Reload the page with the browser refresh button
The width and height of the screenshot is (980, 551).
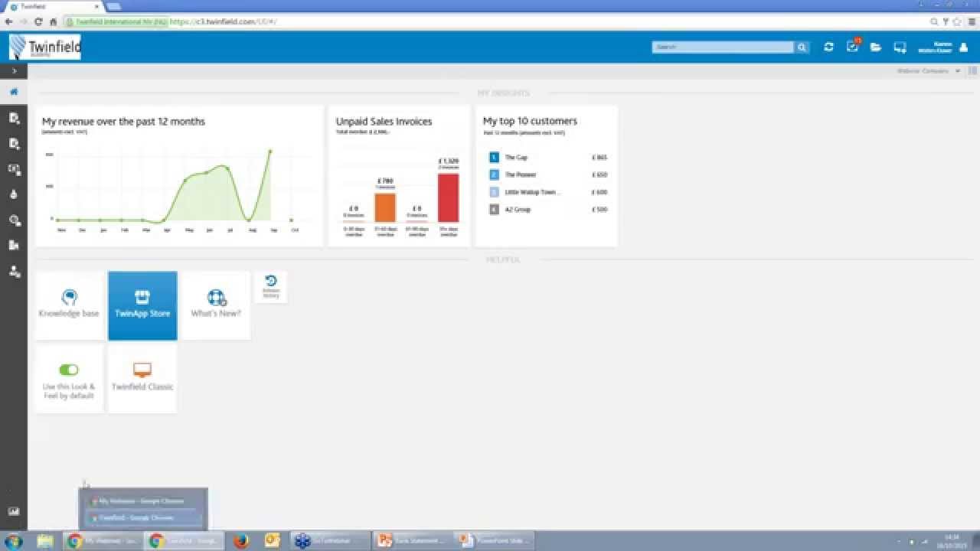coord(38,21)
